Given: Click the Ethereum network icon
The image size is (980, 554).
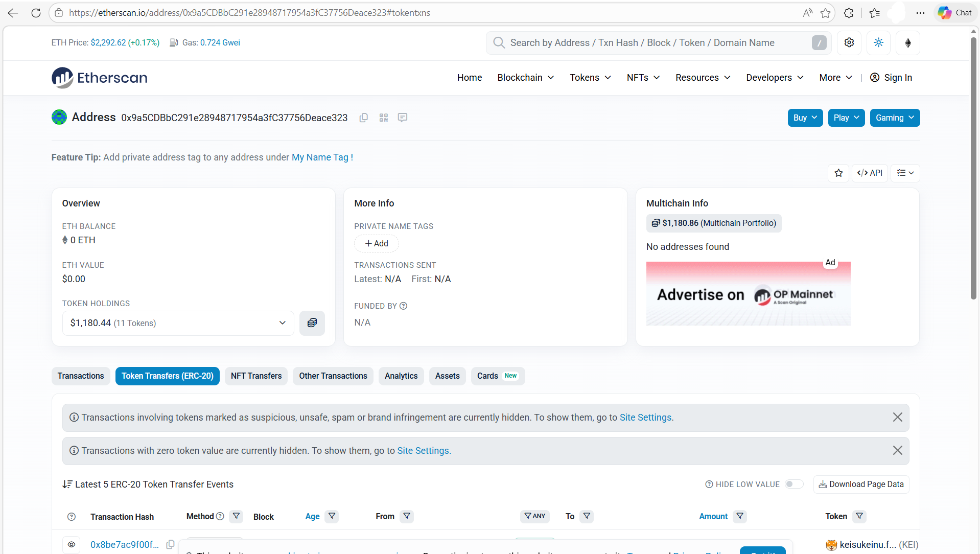Looking at the screenshot, I should tap(908, 43).
